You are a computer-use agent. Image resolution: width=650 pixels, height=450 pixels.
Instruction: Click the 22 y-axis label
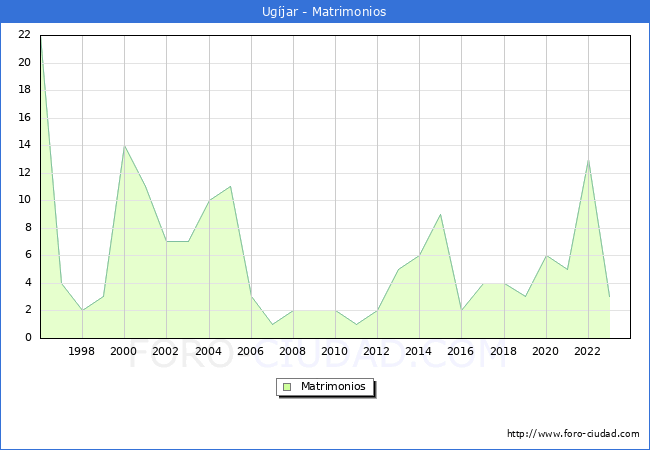(24, 34)
